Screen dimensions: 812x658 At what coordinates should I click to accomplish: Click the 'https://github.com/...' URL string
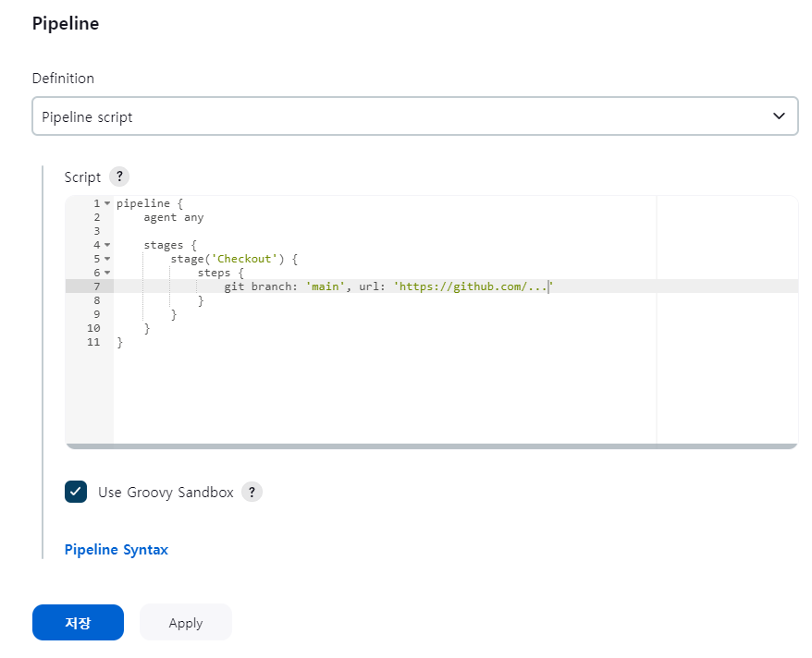click(474, 286)
